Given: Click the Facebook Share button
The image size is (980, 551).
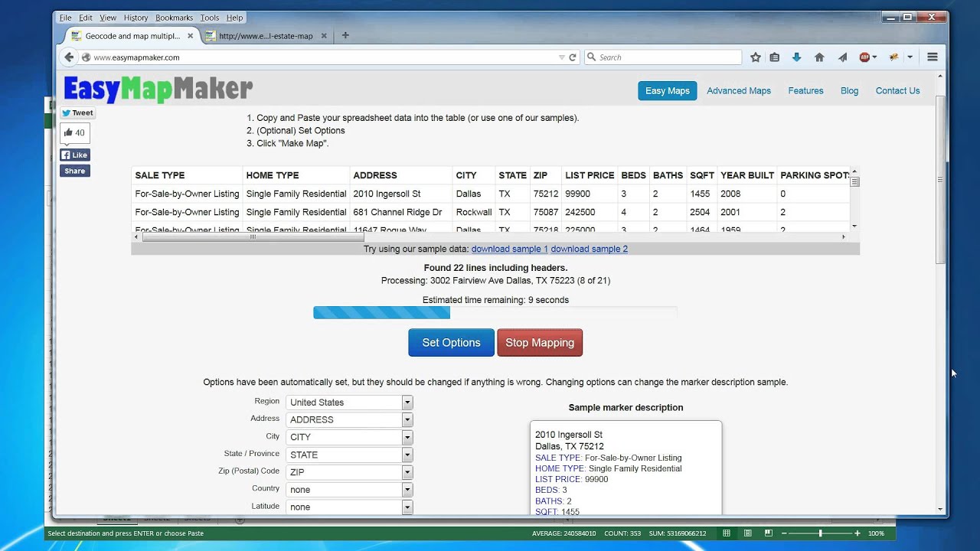Looking at the screenshot, I should point(75,171).
